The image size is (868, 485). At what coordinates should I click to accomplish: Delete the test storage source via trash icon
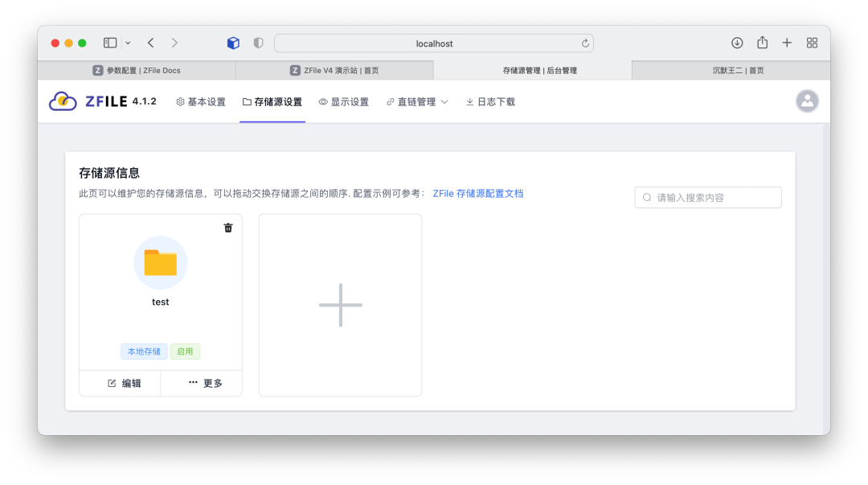point(228,228)
